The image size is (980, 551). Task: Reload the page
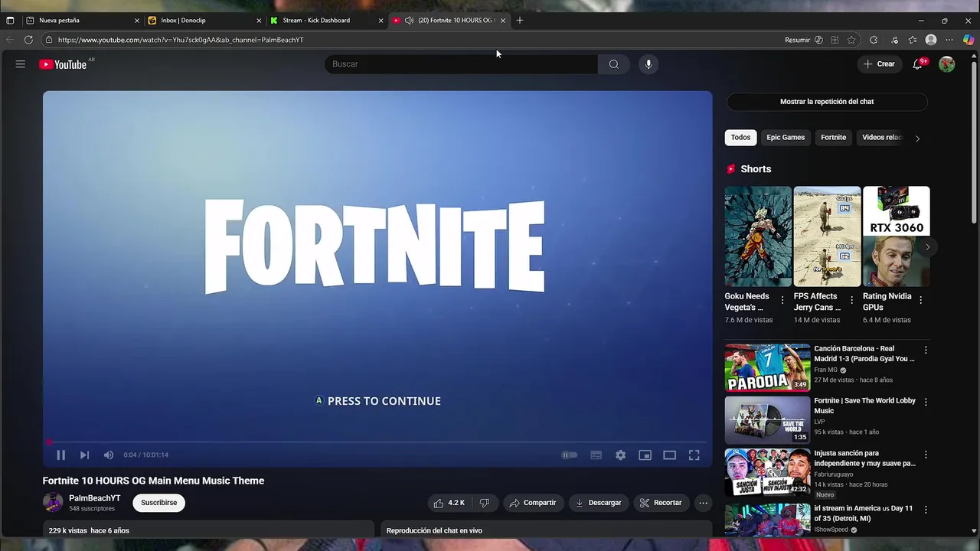click(x=28, y=40)
